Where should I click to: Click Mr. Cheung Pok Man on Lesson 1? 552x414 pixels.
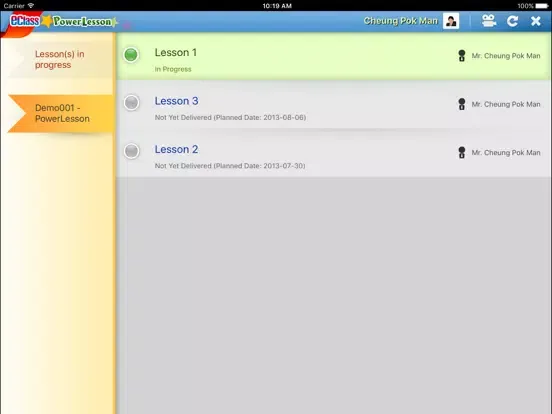pyautogui.click(x=506, y=56)
